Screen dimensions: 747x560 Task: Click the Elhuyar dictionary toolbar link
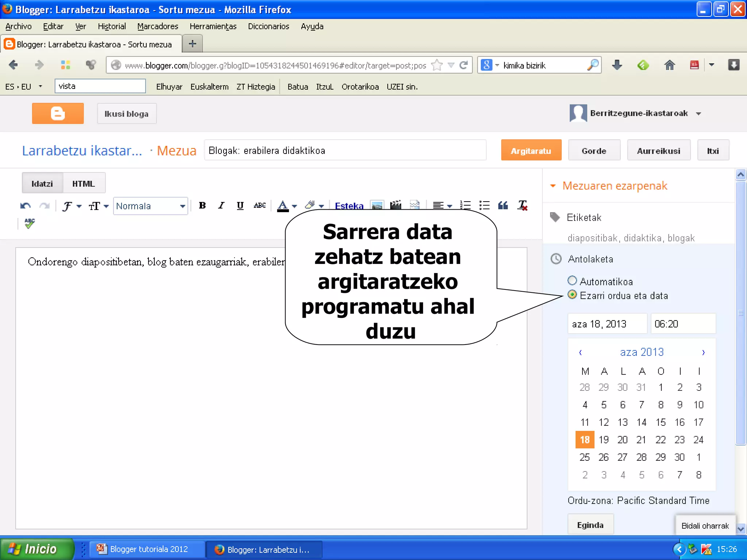[169, 87]
